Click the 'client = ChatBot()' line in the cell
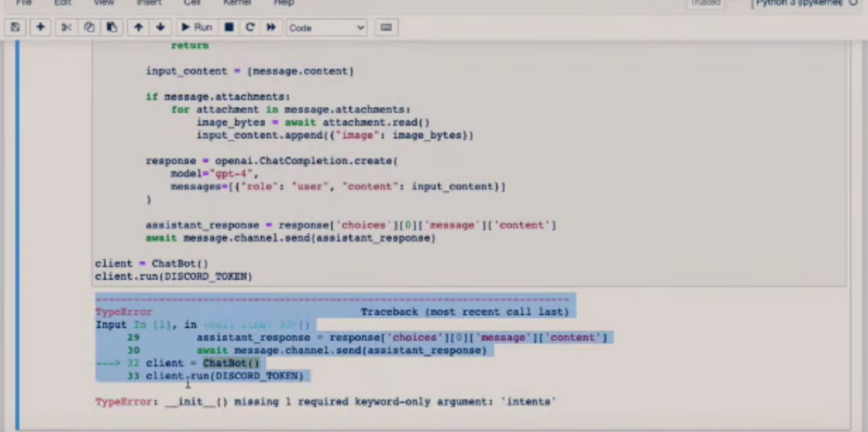The height and width of the screenshot is (432, 868). (152, 264)
